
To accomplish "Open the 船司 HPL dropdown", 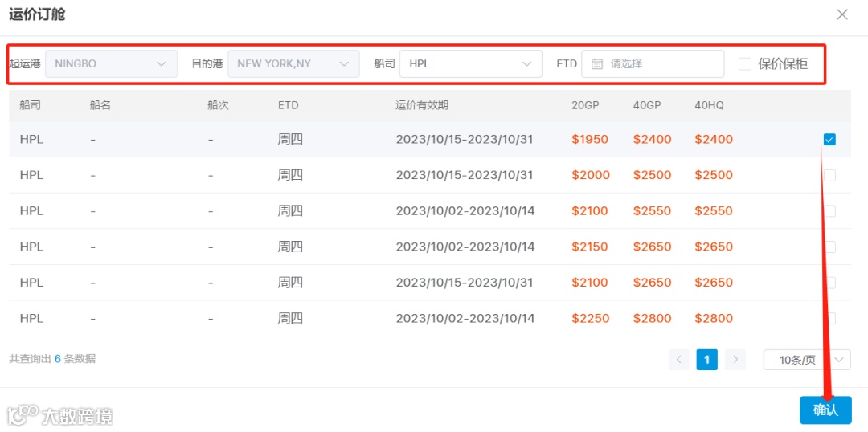I will [470, 63].
